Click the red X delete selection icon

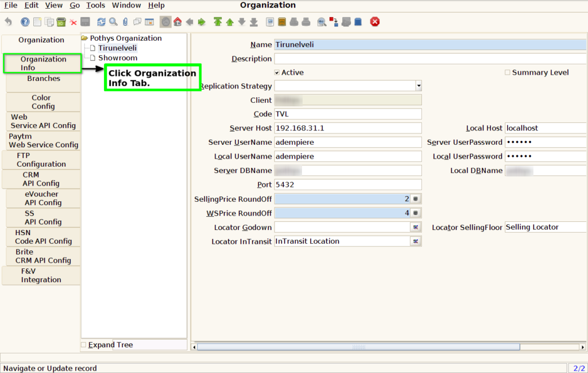pos(73,22)
